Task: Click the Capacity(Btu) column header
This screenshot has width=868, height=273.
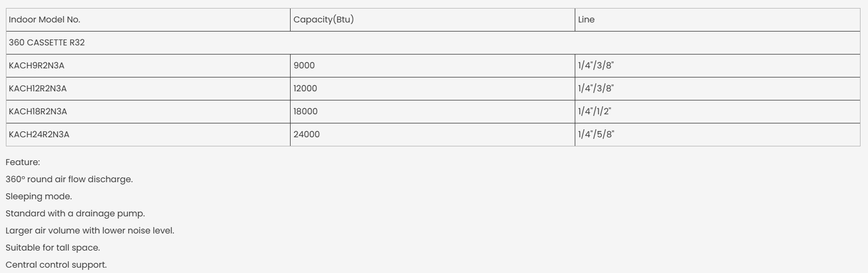Action: (324, 20)
